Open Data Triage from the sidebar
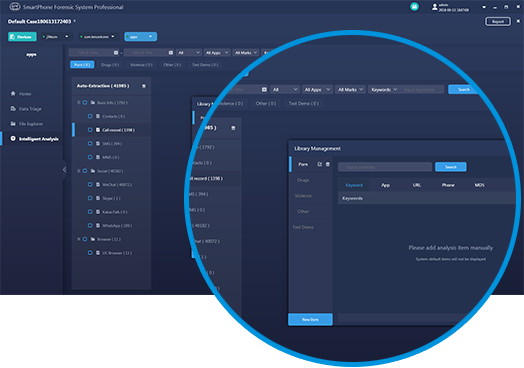The width and height of the screenshot is (524, 368). [26, 109]
